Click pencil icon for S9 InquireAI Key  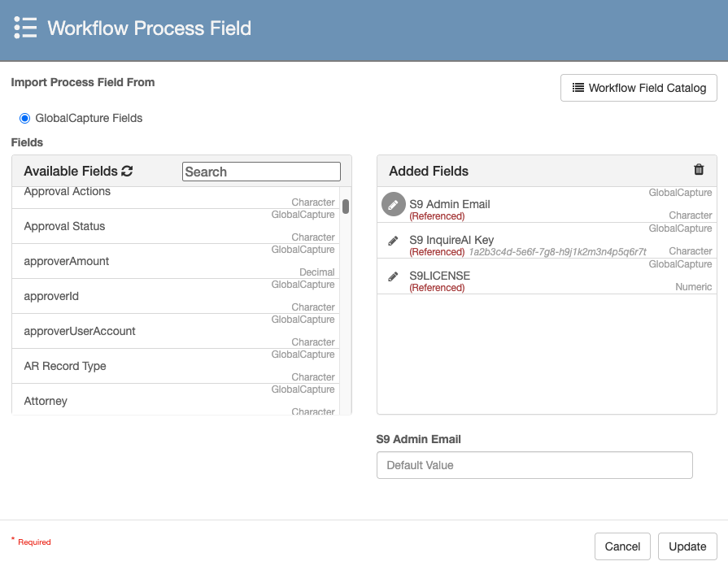tap(393, 241)
